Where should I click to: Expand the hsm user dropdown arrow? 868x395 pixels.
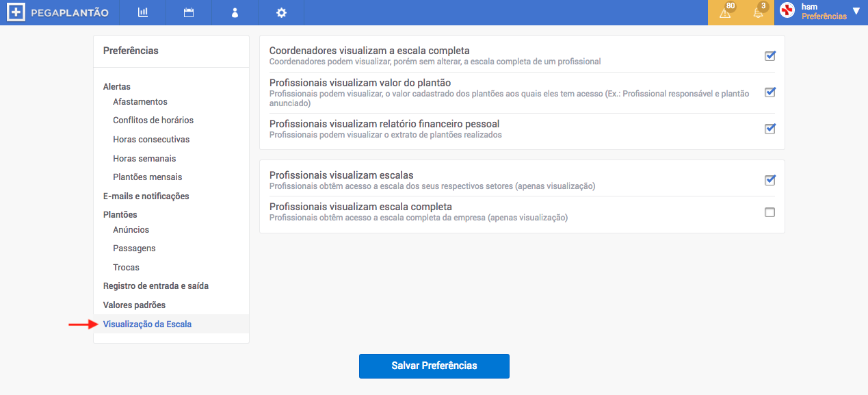click(856, 11)
